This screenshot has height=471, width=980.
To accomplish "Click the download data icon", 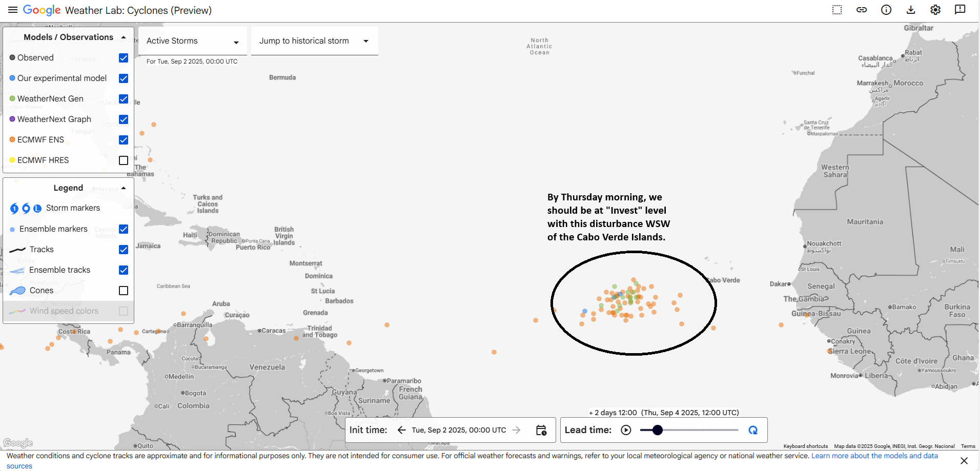I will tap(911, 10).
